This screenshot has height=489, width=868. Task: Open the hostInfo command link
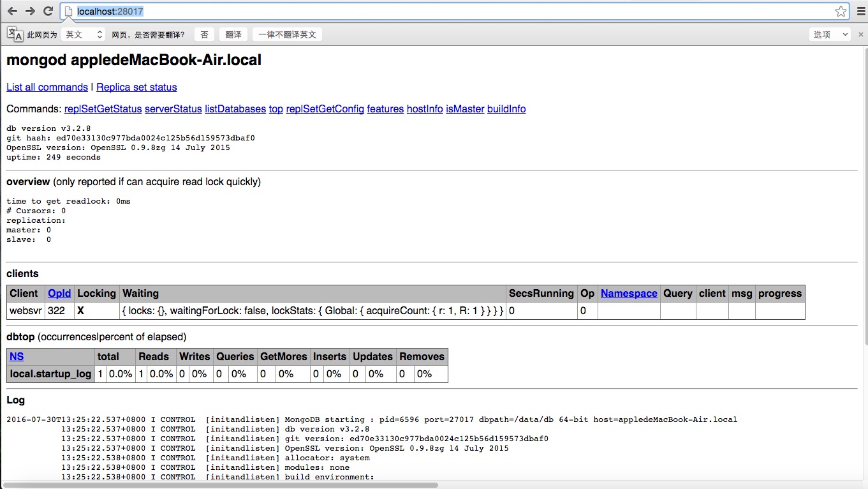point(425,109)
